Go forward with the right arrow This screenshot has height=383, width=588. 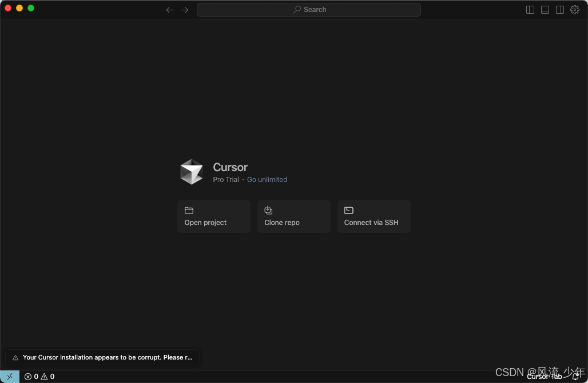(185, 10)
